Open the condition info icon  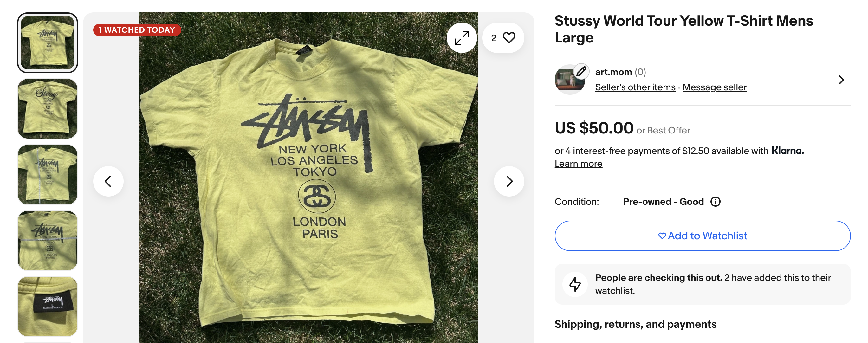point(715,202)
